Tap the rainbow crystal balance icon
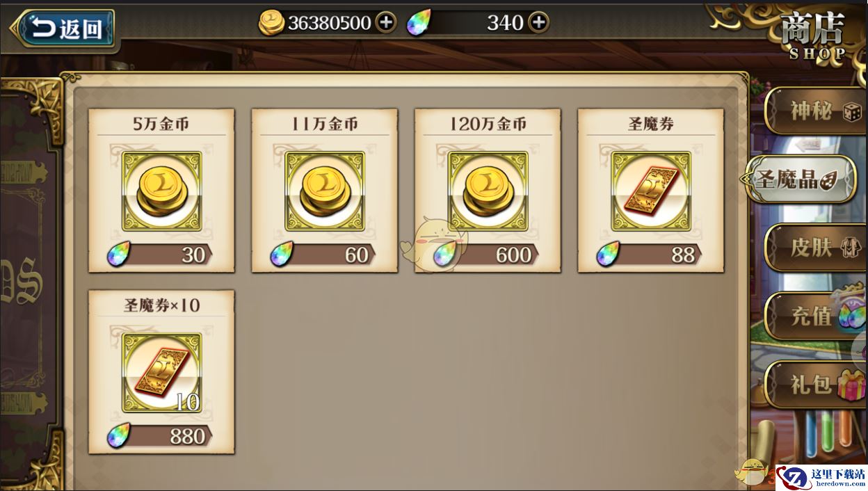 418,23
